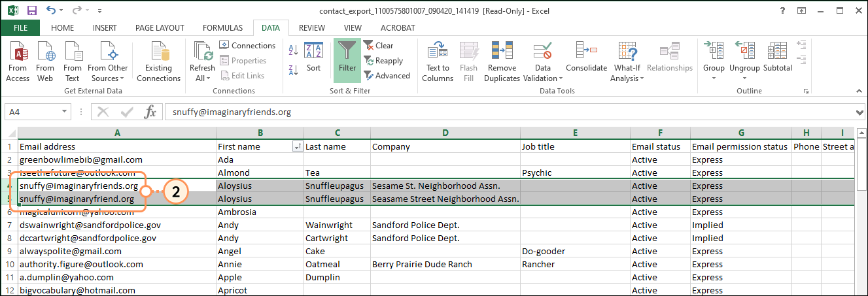Image resolution: width=868 pixels, height=296 pixels.
Task: Click the Properties button in Connections group
Action: click(x=243, y=60)
